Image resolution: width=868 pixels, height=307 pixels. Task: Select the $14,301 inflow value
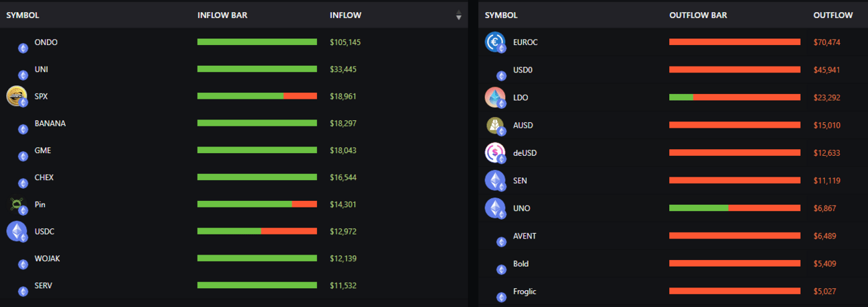pyautogui.click(x=343, y=204)
